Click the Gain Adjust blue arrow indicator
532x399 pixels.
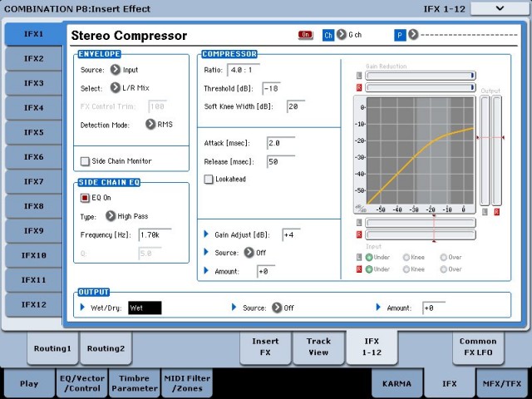point(206,234)
